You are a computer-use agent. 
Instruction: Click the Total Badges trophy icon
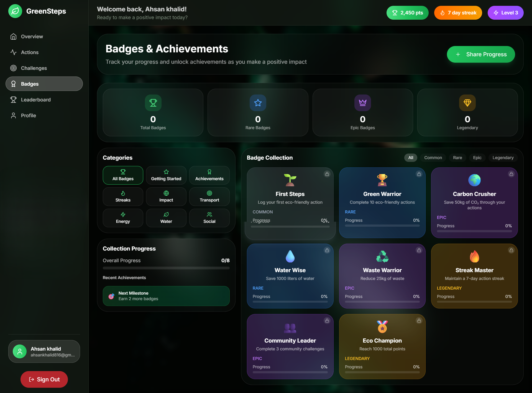pos(153,103)
